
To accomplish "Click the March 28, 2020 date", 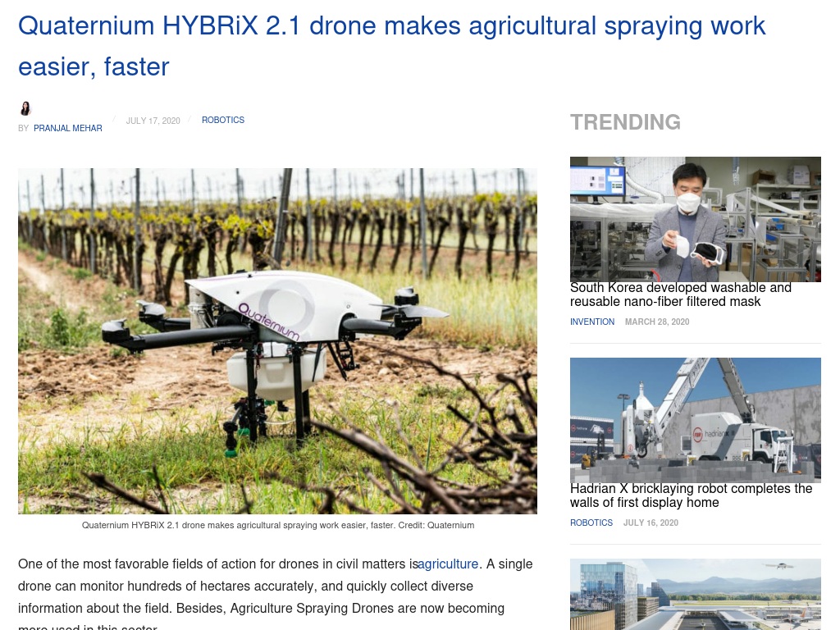I will point(657,322).
